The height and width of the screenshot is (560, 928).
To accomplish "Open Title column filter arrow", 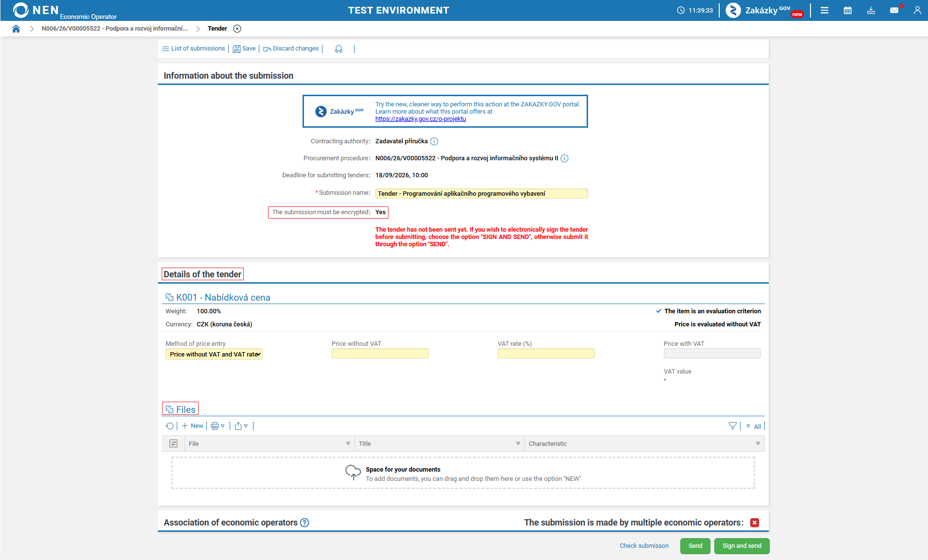I will 518,443.
